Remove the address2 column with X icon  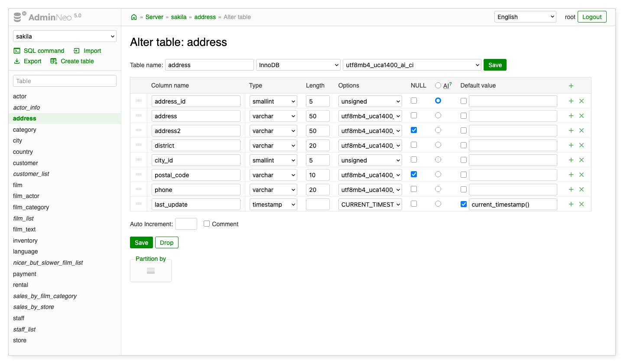point(582,130)
